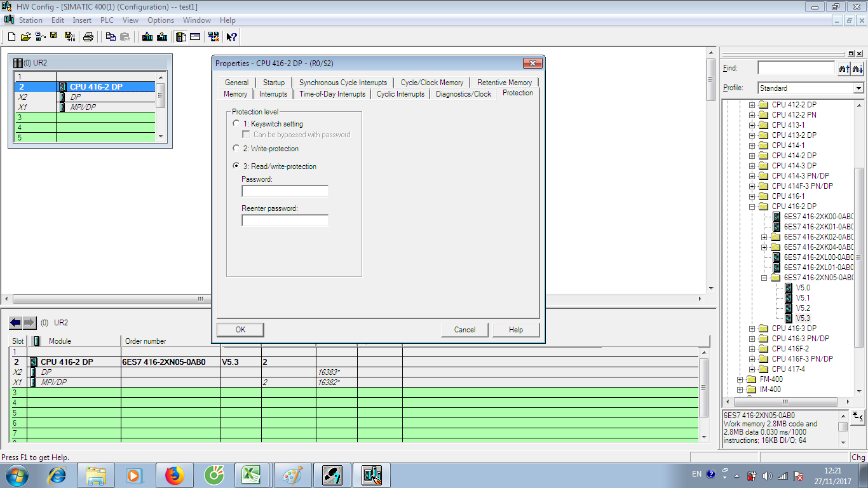This screenshot has width=868, height=488.
Task: Click the Upload from Module icon
Action: (x=162, y=37)
